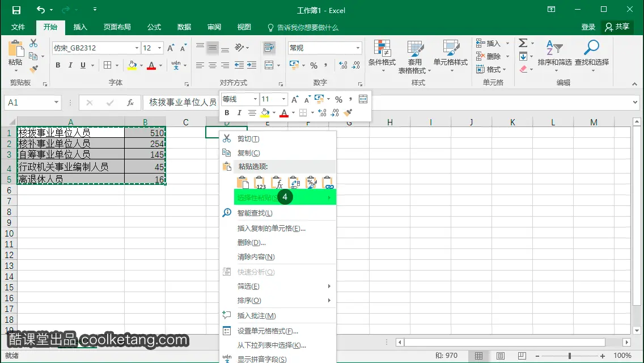Click Decrease Decimal icon in ribbon
The height and width of the screenshot is (363, 644).
pos(355,65)
